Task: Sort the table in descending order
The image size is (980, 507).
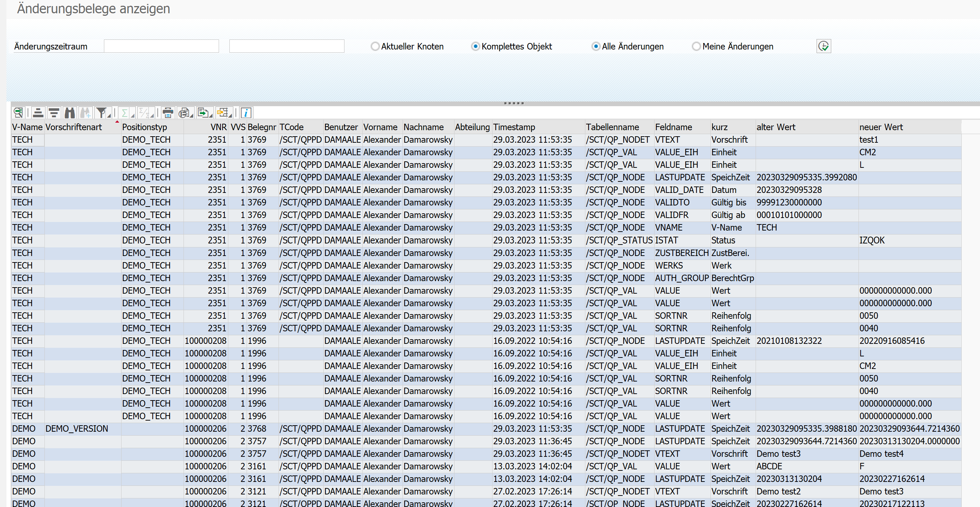Action: click(x=54, y=113)
